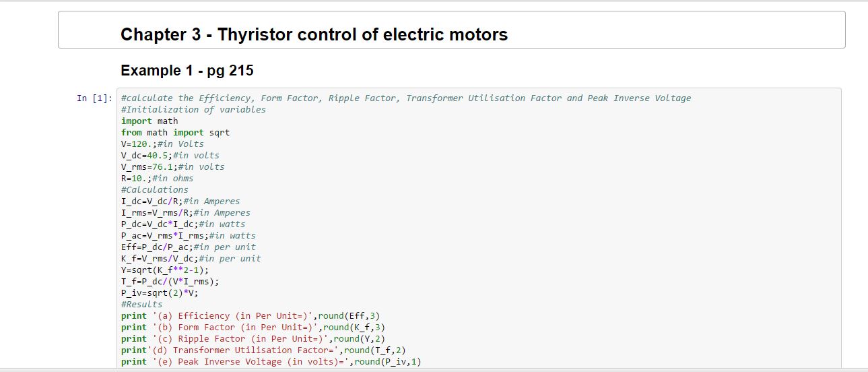Screen dimensions: 868x372
Task: Click the V_rms=76.1 line
Action: coord(172,167)
